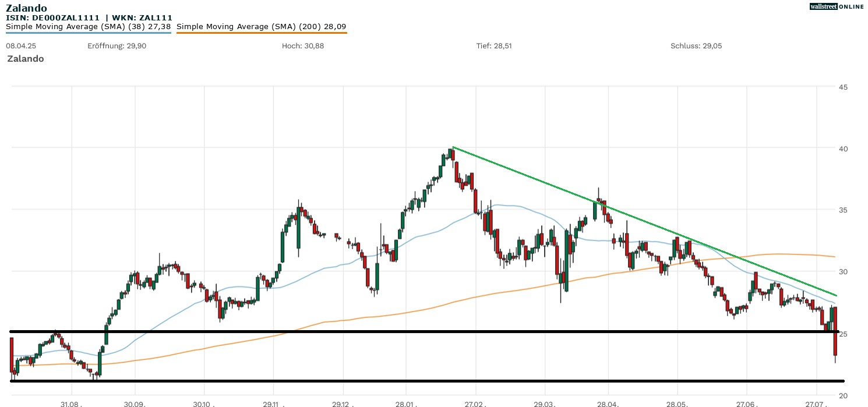The width and height of the screenshot is (868, 407).
Task: Click the Schluss 29,05 value
Action: click(696, 46)
